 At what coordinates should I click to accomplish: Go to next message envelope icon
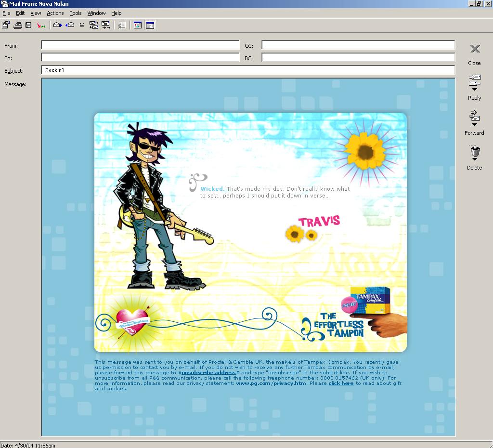(58, 25)
